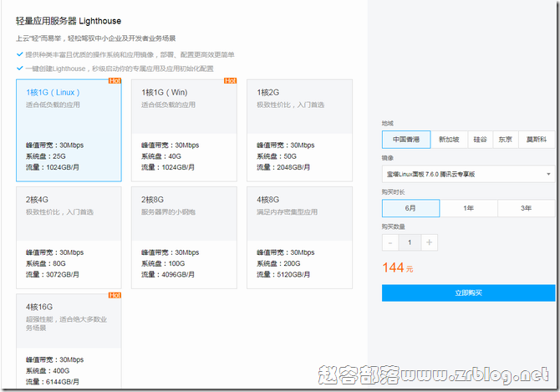Click 系统盘：200G in 4核8G card
The width and height of the screenshot is (560, 392).
[x=278, y=263]
